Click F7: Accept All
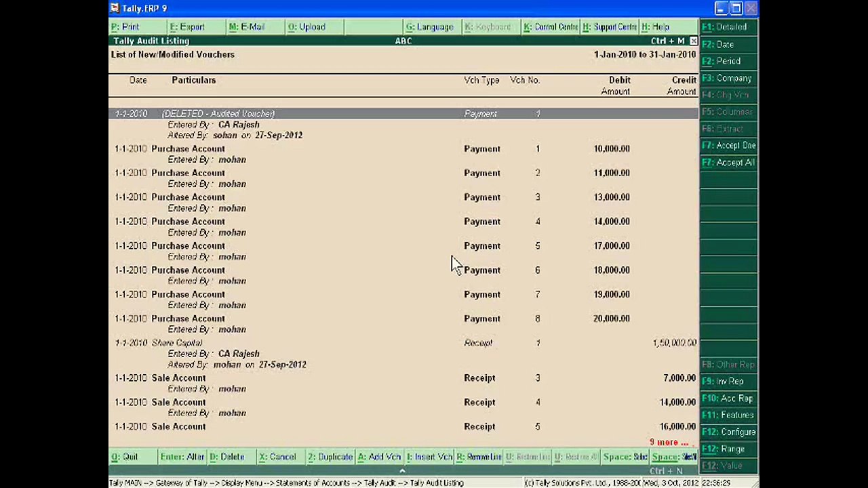Viewport: 868px width, 488px height. (729, 163)
